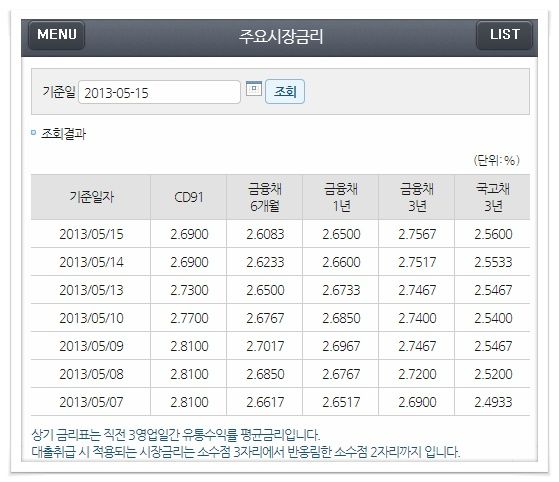The height and width of the screenshot is (482, 559).
Task: Click 1-year bond value 2.6517
Action: [341, 402]
